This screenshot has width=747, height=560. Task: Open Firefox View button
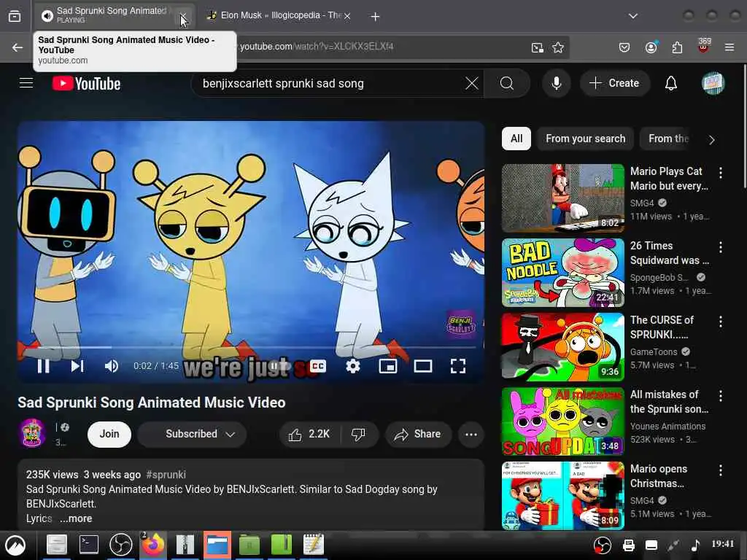point(15,16)
